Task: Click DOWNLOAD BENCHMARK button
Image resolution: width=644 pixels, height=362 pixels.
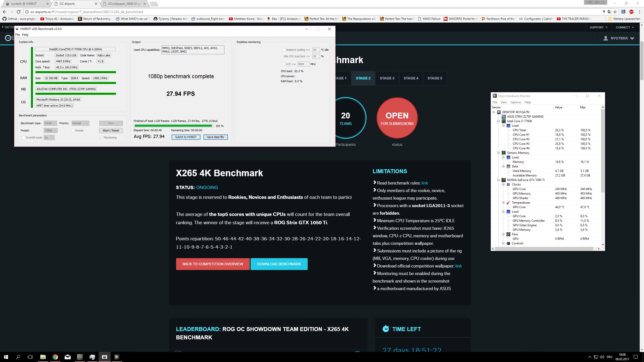Action: (x=279, y=264)
